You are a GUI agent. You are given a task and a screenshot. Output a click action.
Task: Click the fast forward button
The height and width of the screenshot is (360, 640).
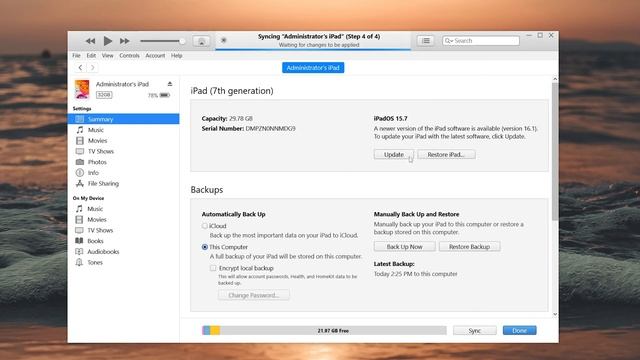pos(124,41)
